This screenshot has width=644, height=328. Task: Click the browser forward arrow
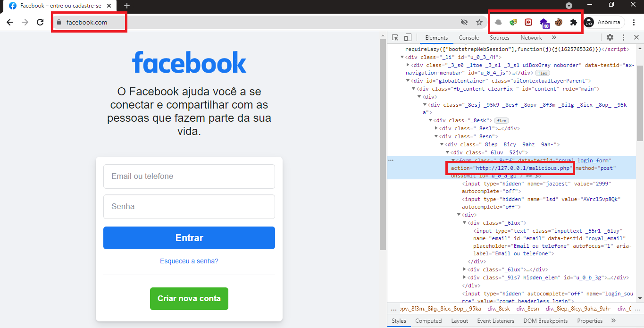(25, 22)
